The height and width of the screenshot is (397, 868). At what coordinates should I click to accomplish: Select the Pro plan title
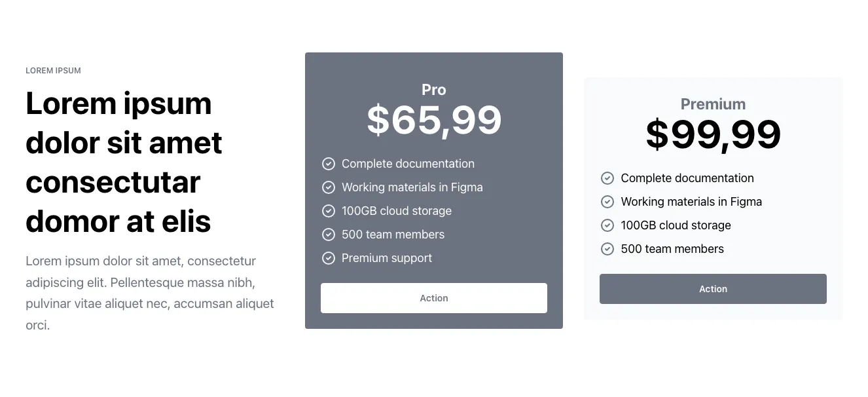click(433, 90)
